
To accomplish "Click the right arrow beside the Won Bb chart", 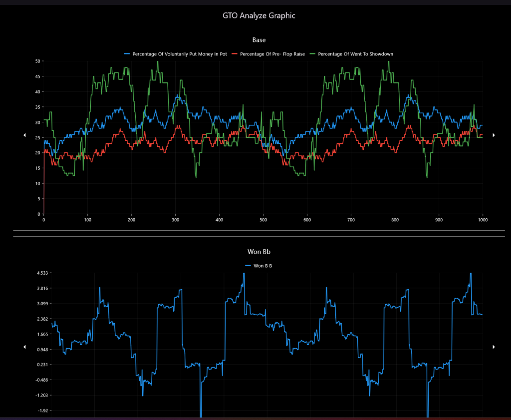I will tap(494, 347).
